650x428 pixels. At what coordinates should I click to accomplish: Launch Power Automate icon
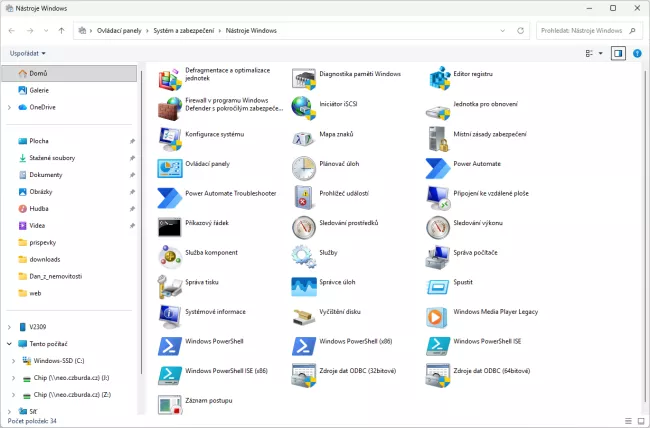tap(438, 168)
